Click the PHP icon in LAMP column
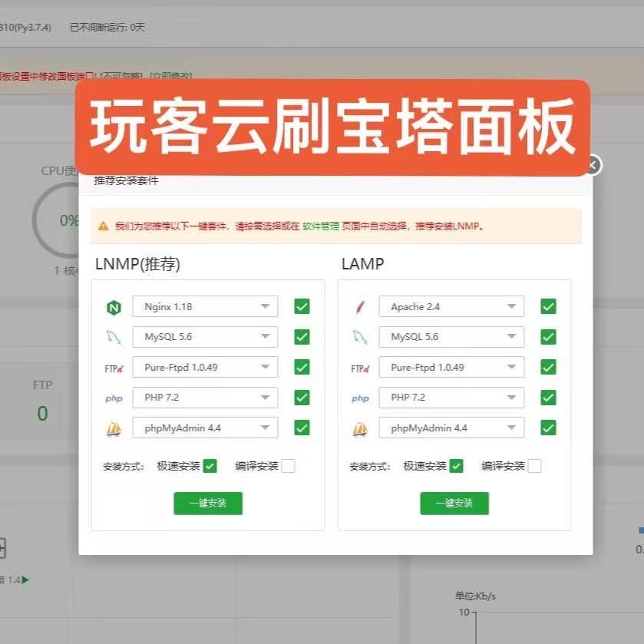The image size is (644, 644). pos(359,398)
